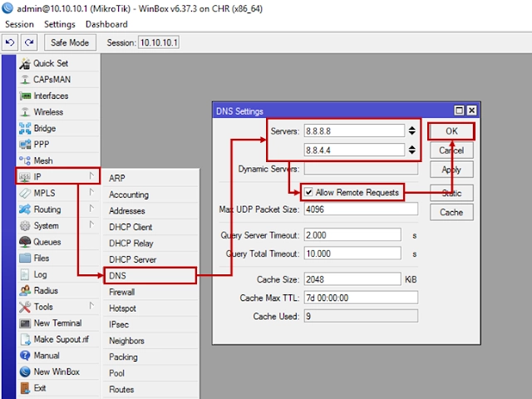
Task: Click the Exit door icon
Action: click(25, 388)
